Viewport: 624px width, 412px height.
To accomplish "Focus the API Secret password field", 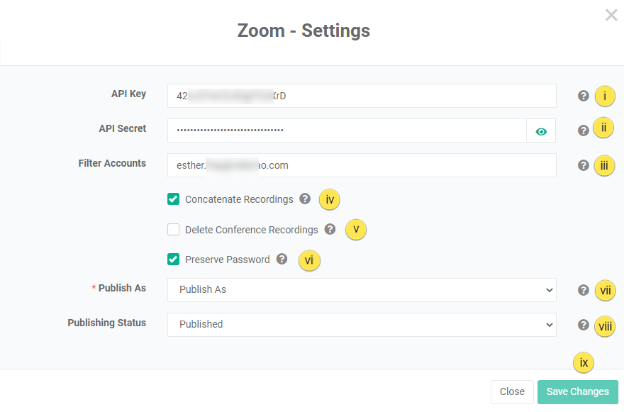I will pos(346,130).
